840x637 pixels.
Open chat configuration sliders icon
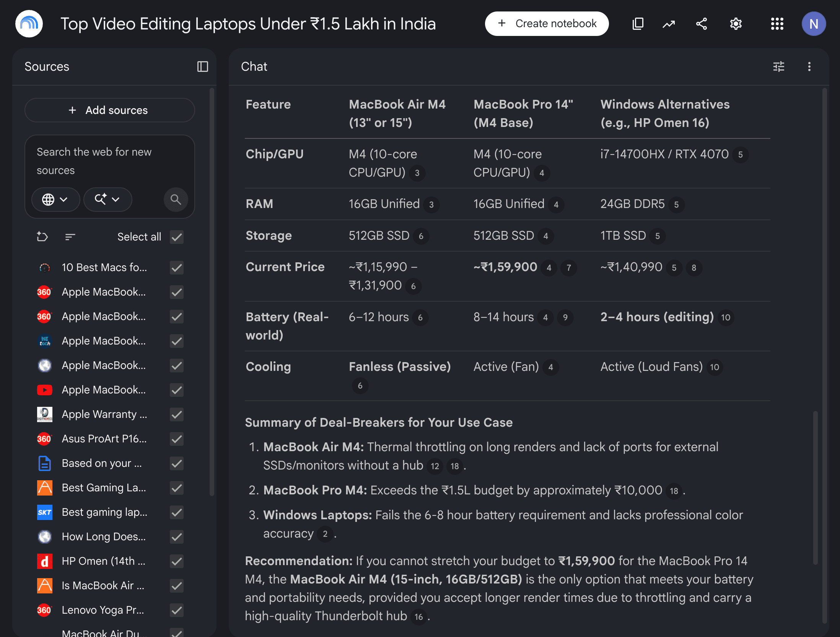779,67
